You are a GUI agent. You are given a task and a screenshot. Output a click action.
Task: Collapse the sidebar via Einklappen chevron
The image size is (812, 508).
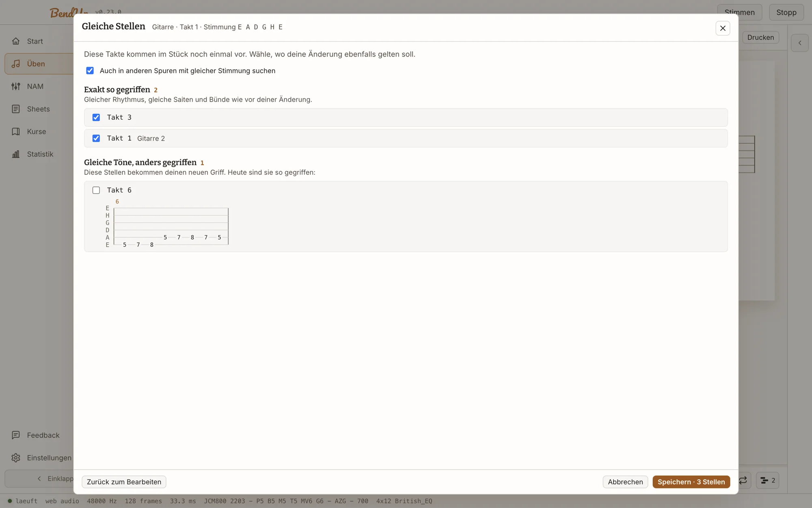(x=39, y=479)
